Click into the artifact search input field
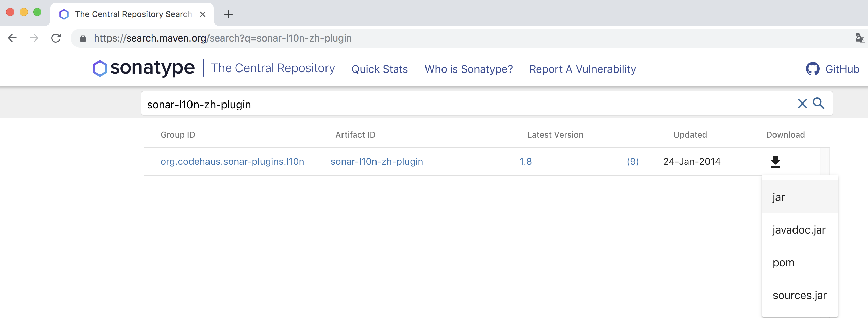868x318 pixels. pyautogui.click(x=442, y=104)
